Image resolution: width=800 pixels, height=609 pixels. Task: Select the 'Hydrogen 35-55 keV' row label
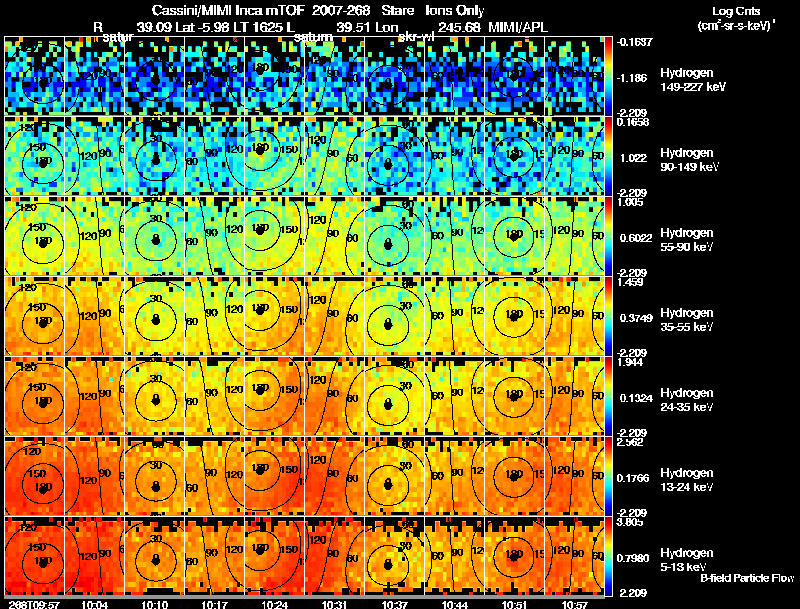(686, 319)
